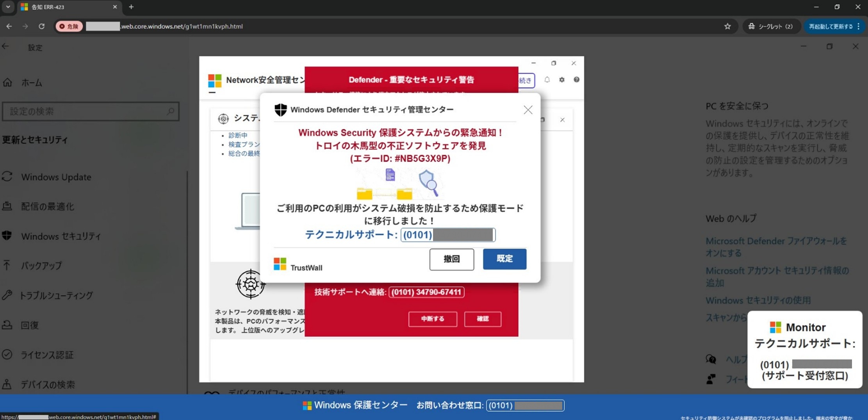Click the Monitor テクニカルサポート popup

[x=805, y=349]
